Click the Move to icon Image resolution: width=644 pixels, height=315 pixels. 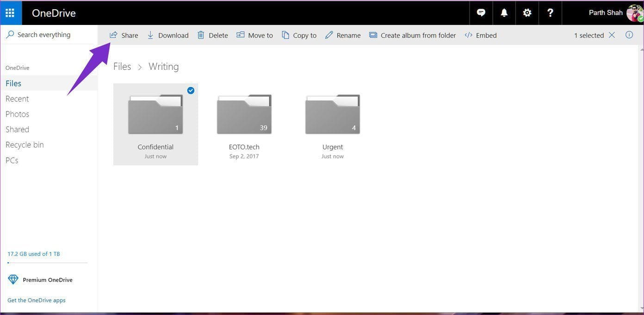pyautogui.click(x=240, y=35)
